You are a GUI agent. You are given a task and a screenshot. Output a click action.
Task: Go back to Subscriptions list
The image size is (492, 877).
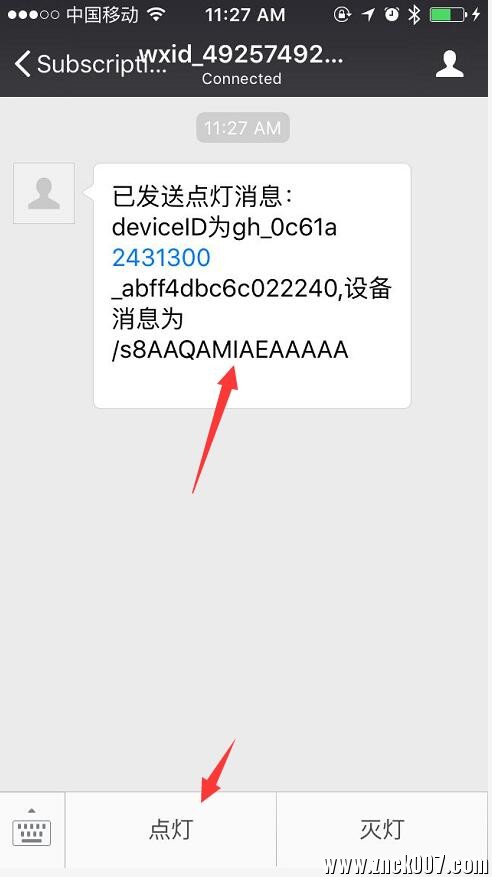point(89,64)
